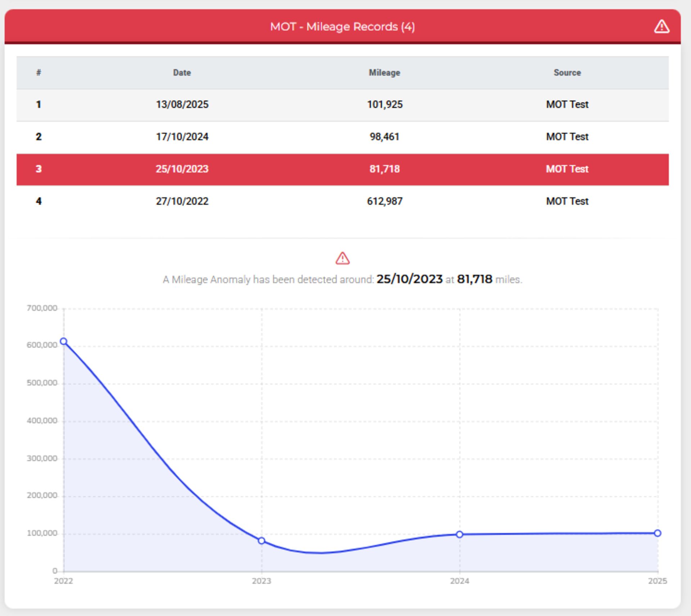Click the bold 25/10/2023 anomaly date text

(x=409, y=279)
